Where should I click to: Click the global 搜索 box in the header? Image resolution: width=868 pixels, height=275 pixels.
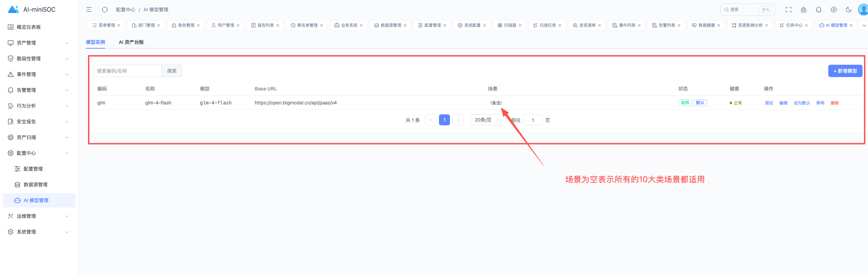point(747,10)
